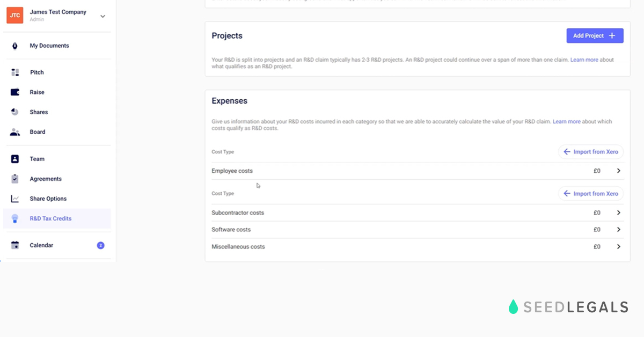Select the Team member icon

point(16,158)
